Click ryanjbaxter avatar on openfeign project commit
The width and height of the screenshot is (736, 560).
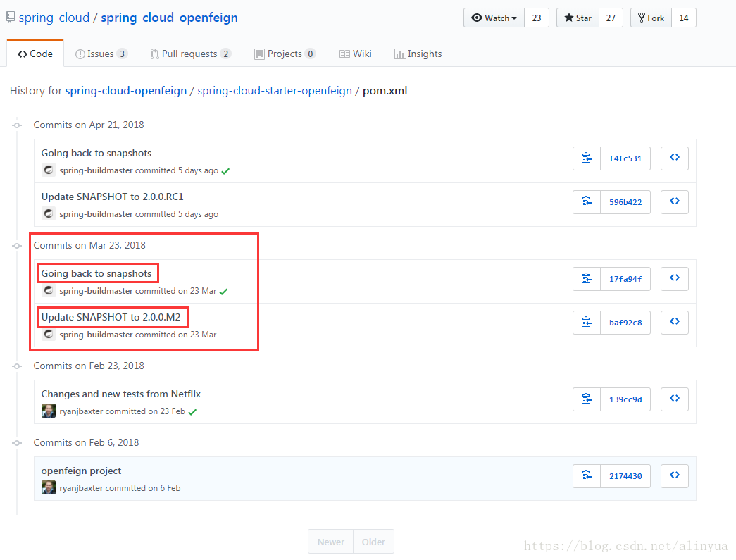tap(49, 487)
